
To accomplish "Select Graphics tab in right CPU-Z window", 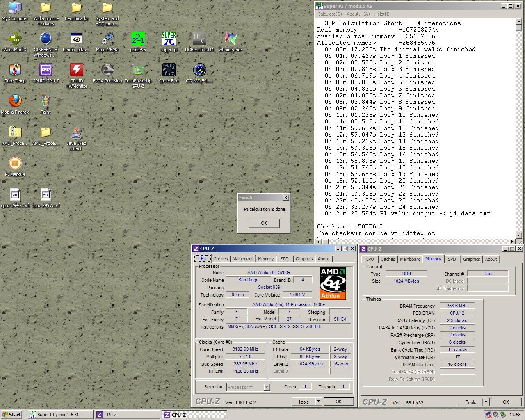I will coord(471,259).
